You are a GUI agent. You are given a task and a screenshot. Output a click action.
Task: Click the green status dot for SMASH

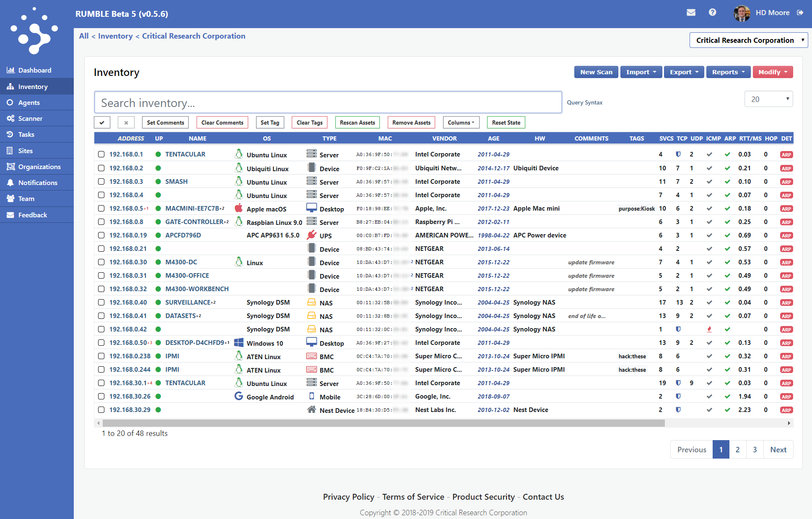point(158,182)
